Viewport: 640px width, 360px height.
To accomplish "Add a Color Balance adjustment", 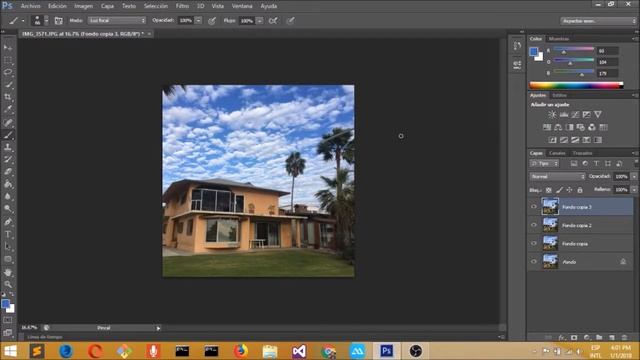I will [558, 127].
